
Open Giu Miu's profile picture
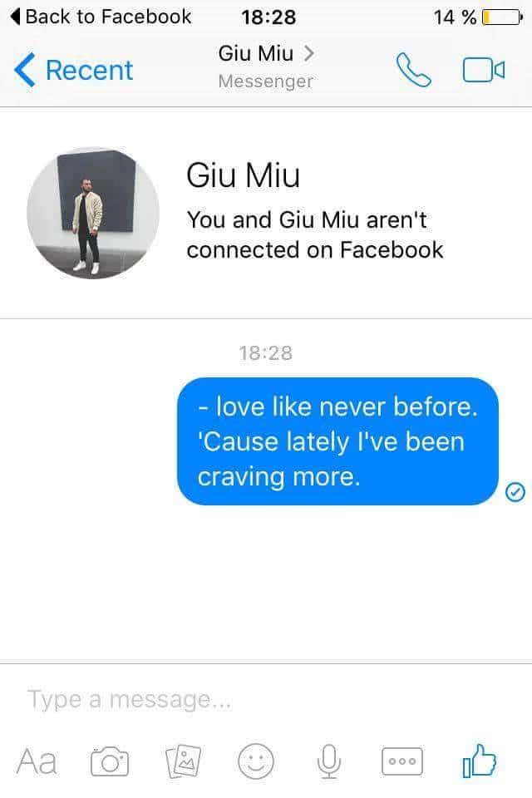(x=93, y=214)
